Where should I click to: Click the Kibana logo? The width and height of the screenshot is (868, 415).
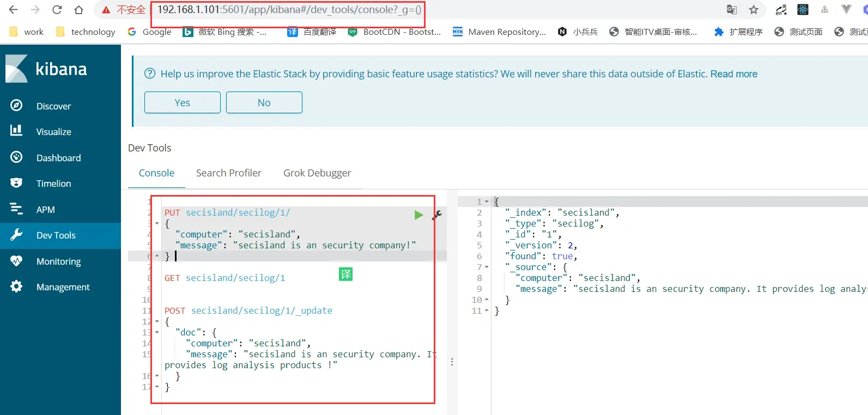pos(46,69)
